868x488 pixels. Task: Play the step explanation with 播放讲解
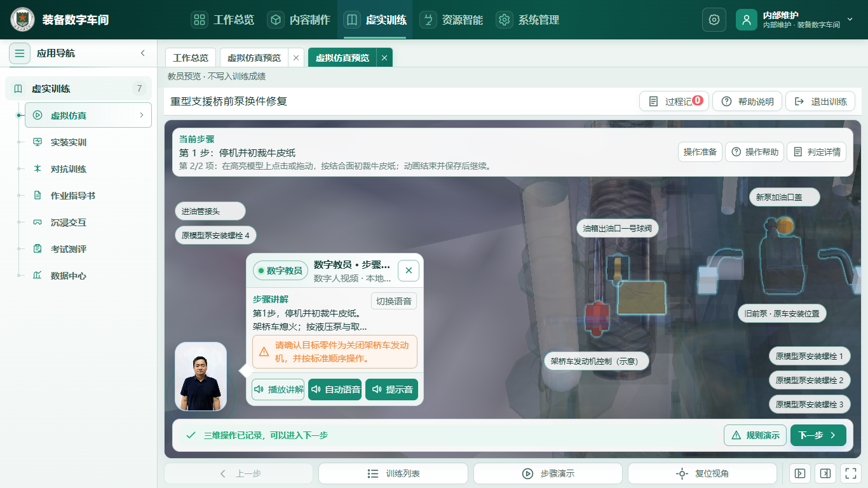(x=278, y=390)
